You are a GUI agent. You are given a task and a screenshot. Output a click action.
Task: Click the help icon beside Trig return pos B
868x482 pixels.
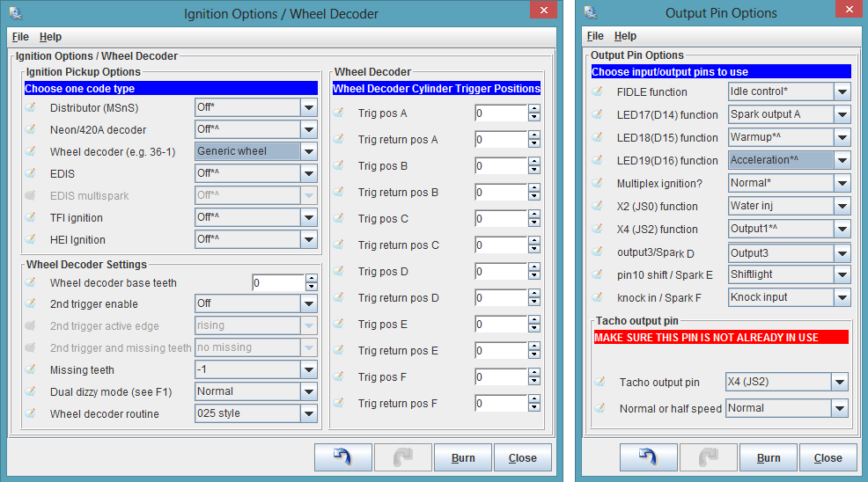click(x=339, y=192)
